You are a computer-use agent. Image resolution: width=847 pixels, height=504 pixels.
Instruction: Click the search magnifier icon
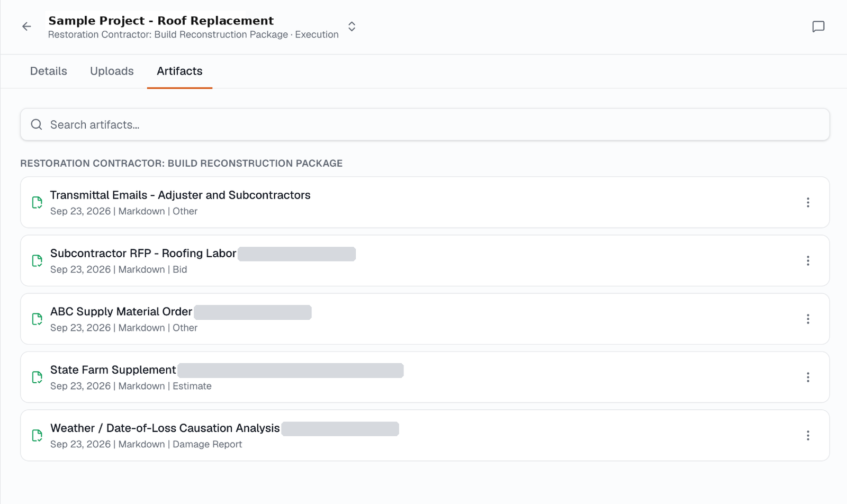(x=37, y=124)
